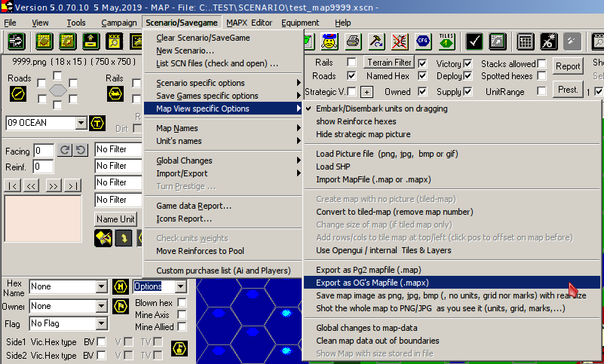Image resolution: width=604 pixels, height=364 pixels.
Task: Open the 09 OCEAN terrain dropdown
Action: 81,124
